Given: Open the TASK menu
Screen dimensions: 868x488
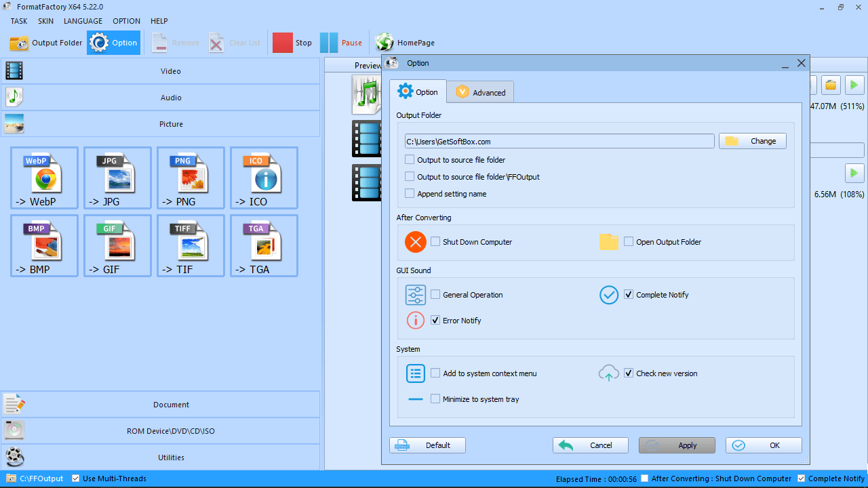Looking at the screenshot, I should point(19,21).
